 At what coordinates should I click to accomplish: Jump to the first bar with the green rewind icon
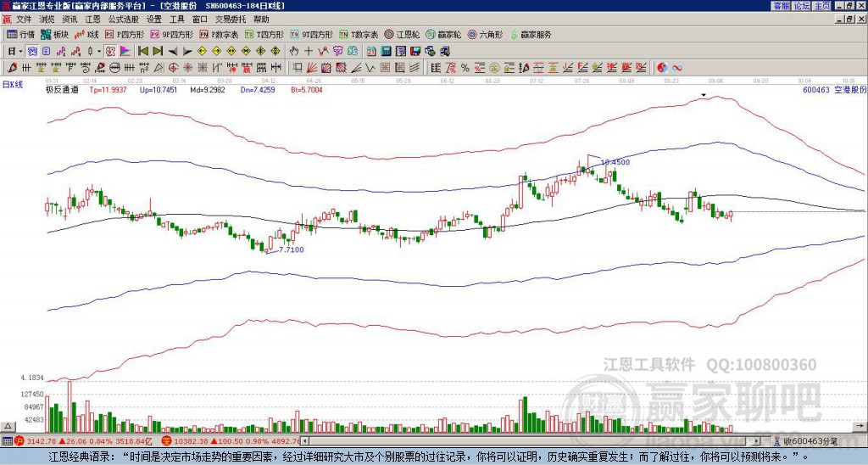(x=142, y=51)
